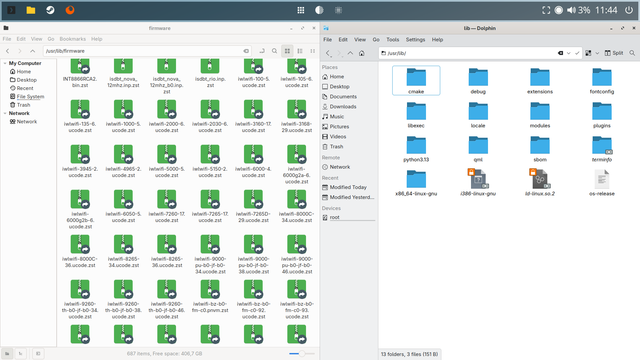Select iwlwifi-bz-b0-fm-c0.pnvm.zst file
Viewport: 640px width, 360px height.
click(210, 296)
